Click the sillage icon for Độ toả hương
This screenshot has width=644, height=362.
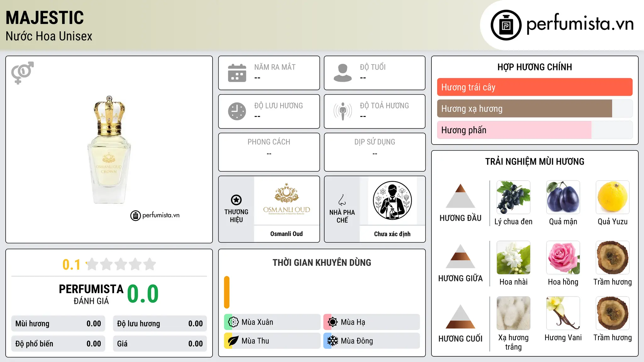343,111
